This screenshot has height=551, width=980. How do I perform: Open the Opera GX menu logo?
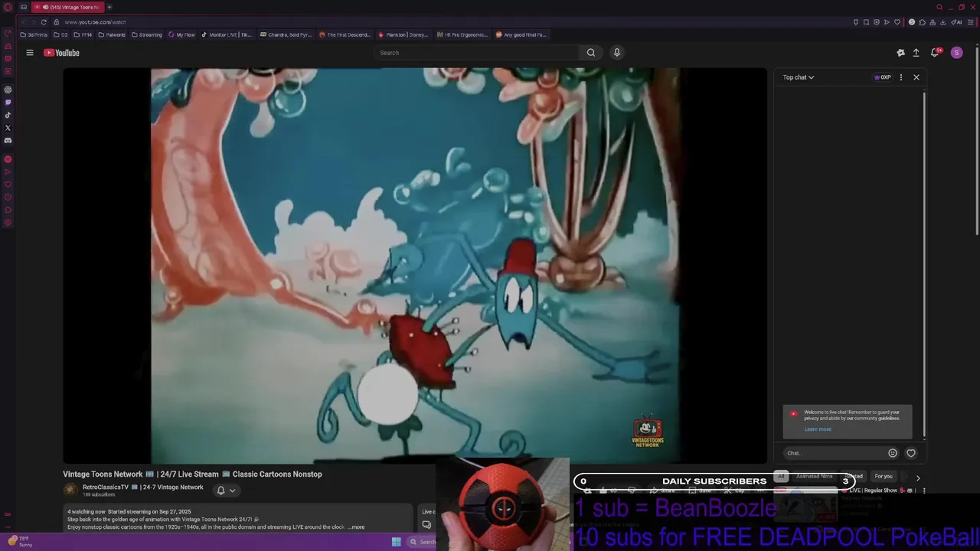click(x=8, y=7)
